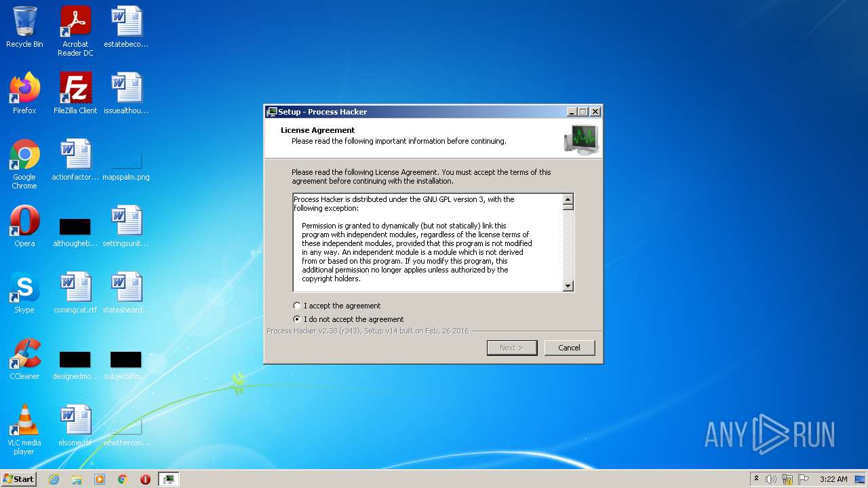This screenshot has height=488, width=868.
Task: Select the comingcat.rtf file icon
Action: [75, 292]
